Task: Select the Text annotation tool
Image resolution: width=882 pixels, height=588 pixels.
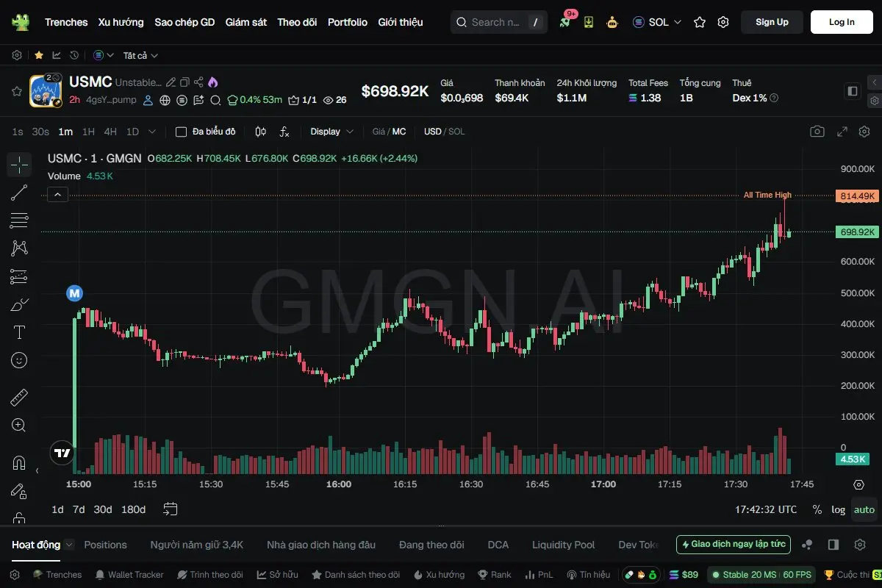Action: [19, 332]
